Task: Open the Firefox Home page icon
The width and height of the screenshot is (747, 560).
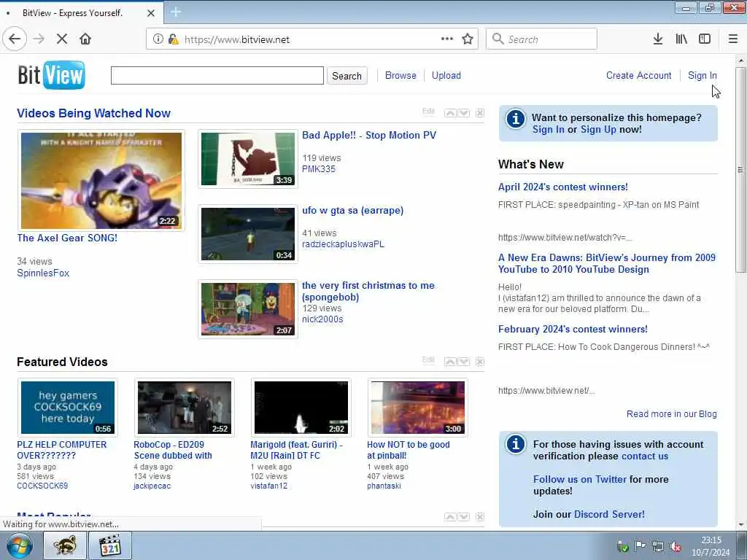Action: 85,39
